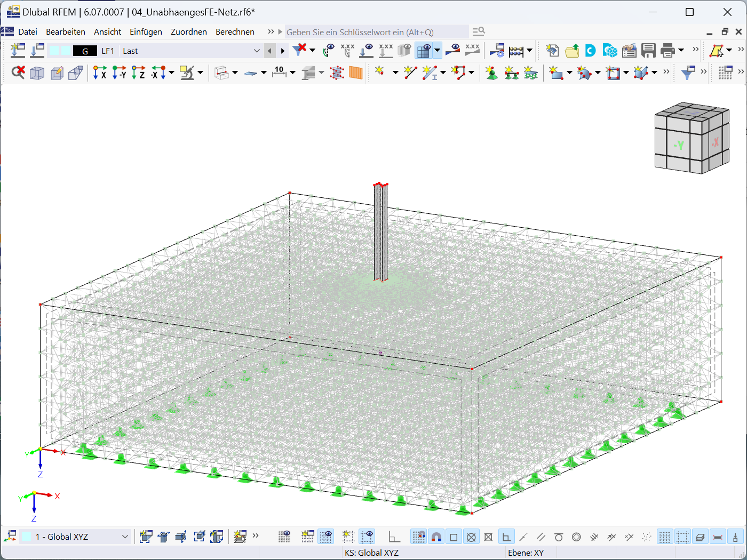Set view in X direction
The height and width of the screenshot is (560, 747).
click(x=100, y=73)
